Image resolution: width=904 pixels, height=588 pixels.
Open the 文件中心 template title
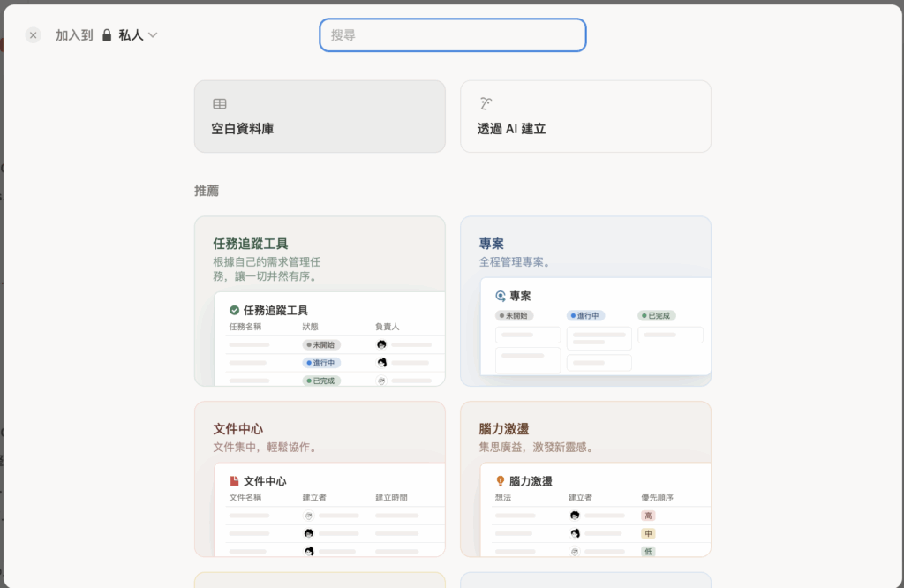click(x=237, y=428)
